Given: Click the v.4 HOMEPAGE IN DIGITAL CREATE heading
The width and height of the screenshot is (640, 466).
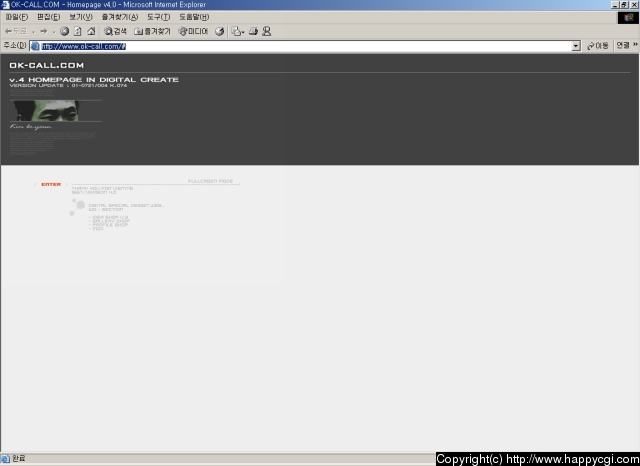Looking at the screenshot, I should pyautogui.click(x=94, y=80).
